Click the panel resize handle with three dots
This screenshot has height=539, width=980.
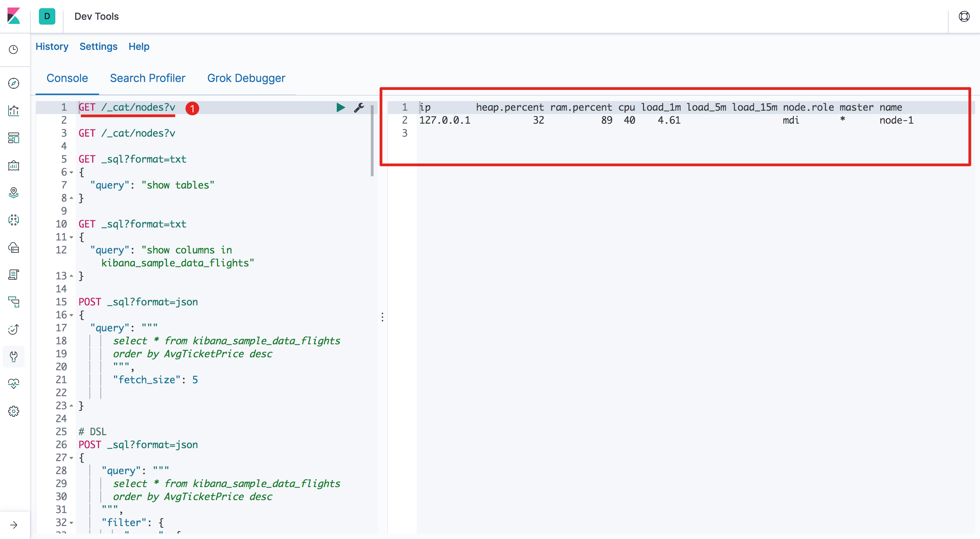pyautogui.click(x=382, y=317)
